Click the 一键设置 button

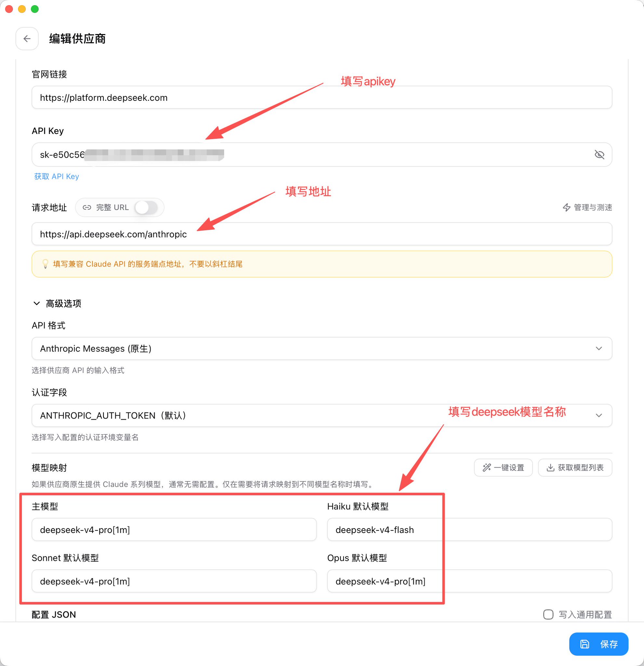[503, 468]
